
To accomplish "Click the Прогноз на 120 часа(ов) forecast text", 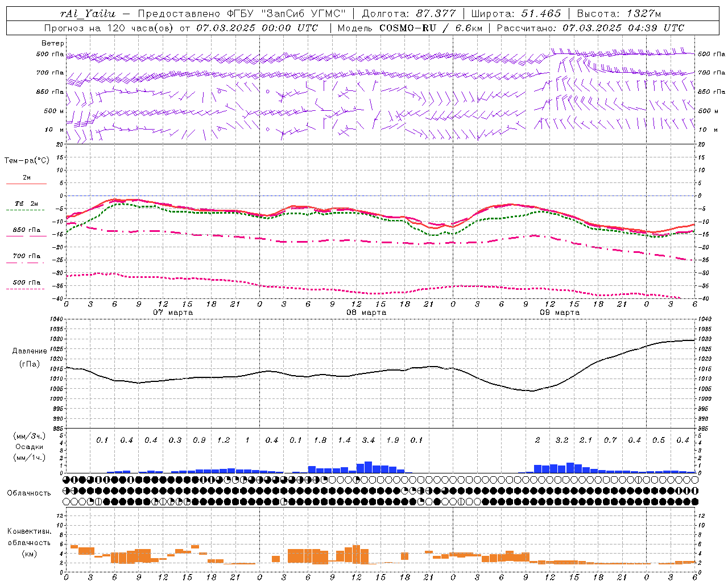I will point(109,28).
